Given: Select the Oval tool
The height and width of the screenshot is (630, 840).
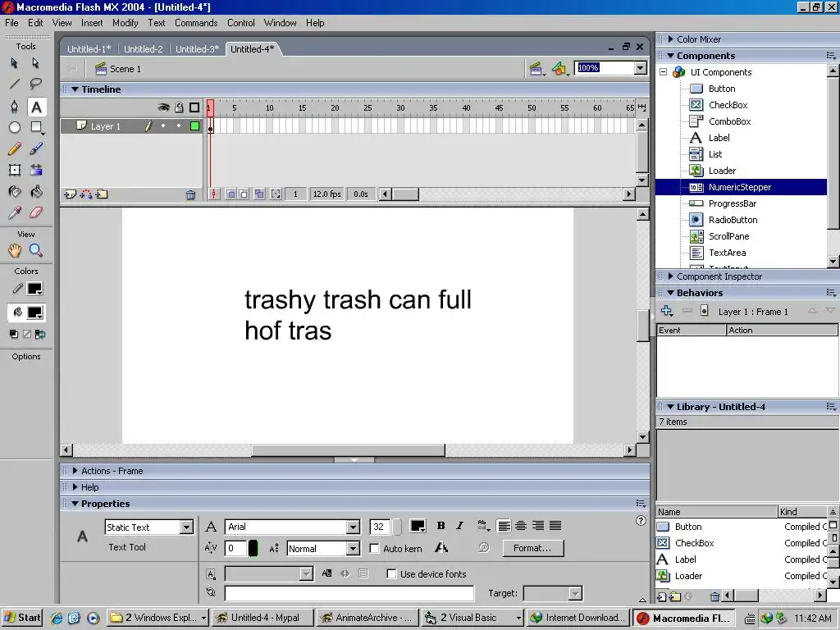Looking at the screenshot, I should (x=15, y=127).
